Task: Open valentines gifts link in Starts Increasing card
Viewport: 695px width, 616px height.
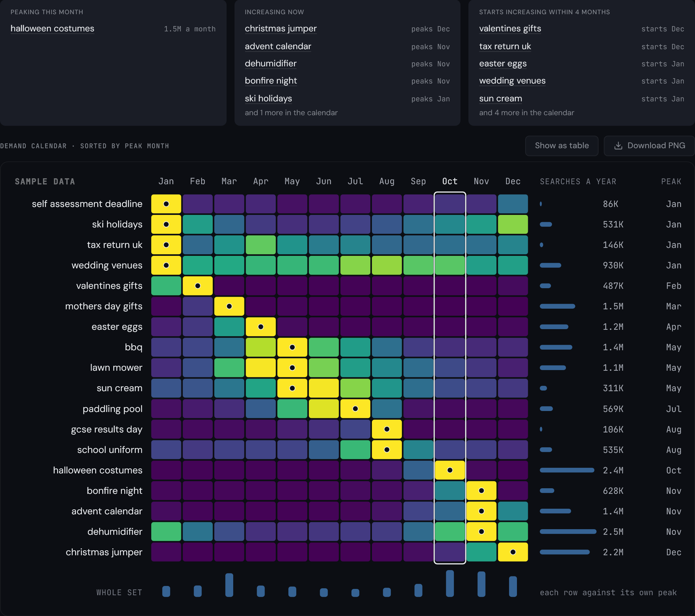Action: 510,28
